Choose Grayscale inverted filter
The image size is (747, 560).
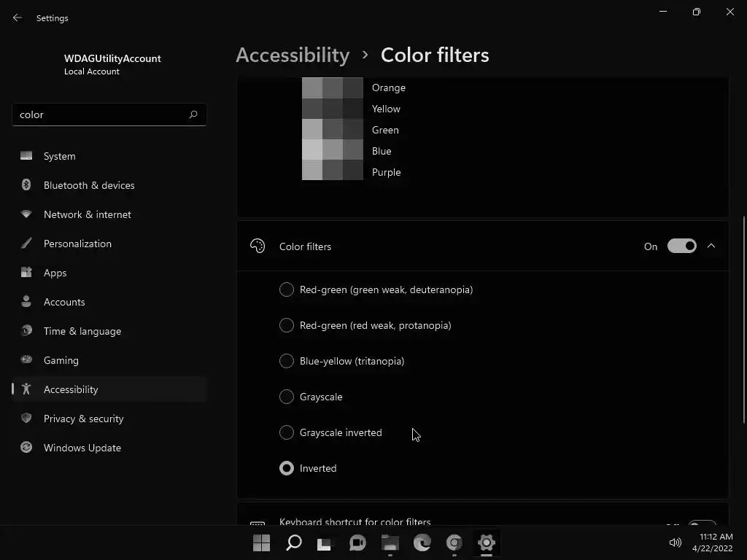click(287, 432)
